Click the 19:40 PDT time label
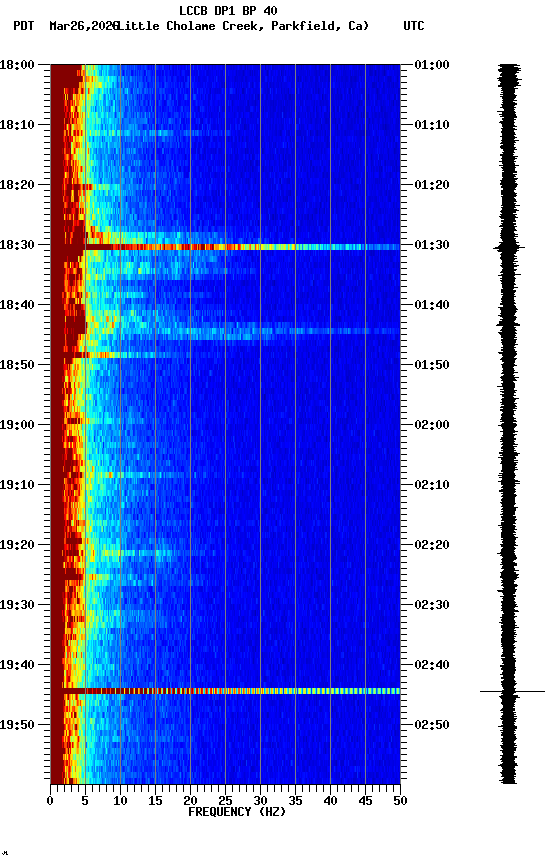 (x=17, y=665)
